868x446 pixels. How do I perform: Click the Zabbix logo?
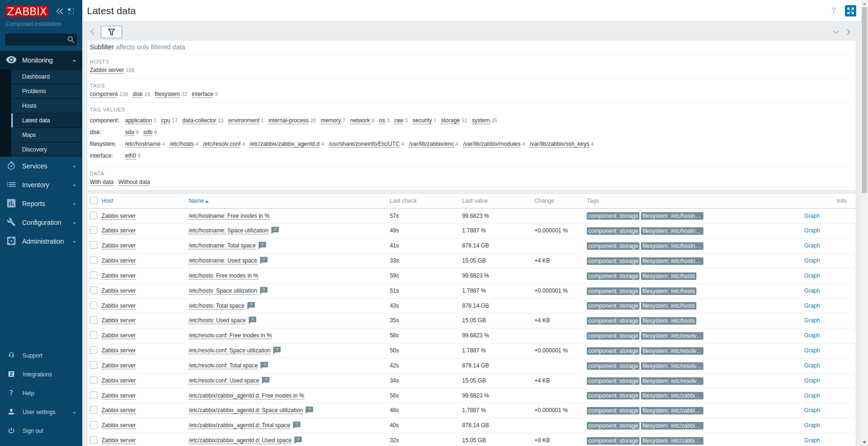coord(27,11)
